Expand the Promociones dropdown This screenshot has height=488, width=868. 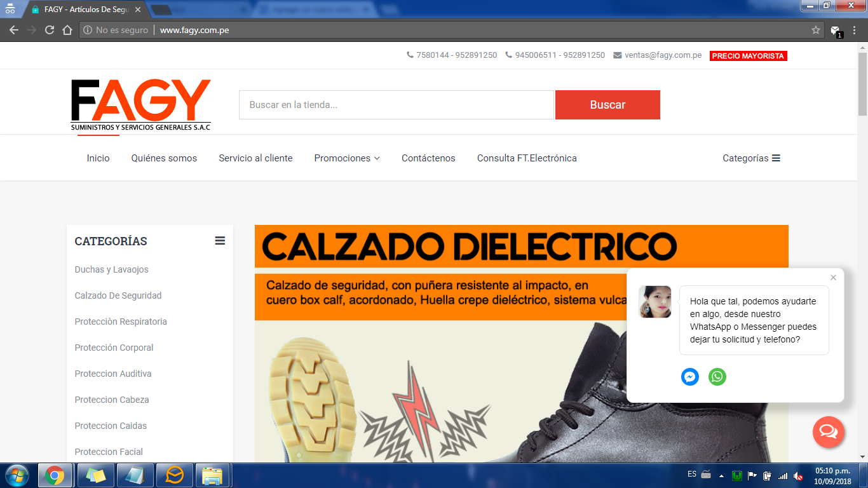[x=347, y=158]
